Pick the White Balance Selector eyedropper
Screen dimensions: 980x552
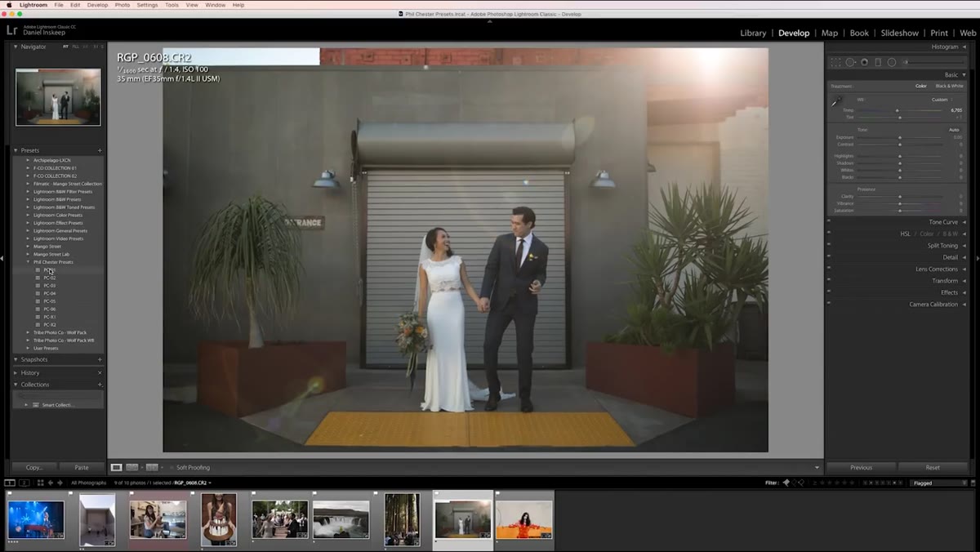pyautogui.click(x=836, y=103)
